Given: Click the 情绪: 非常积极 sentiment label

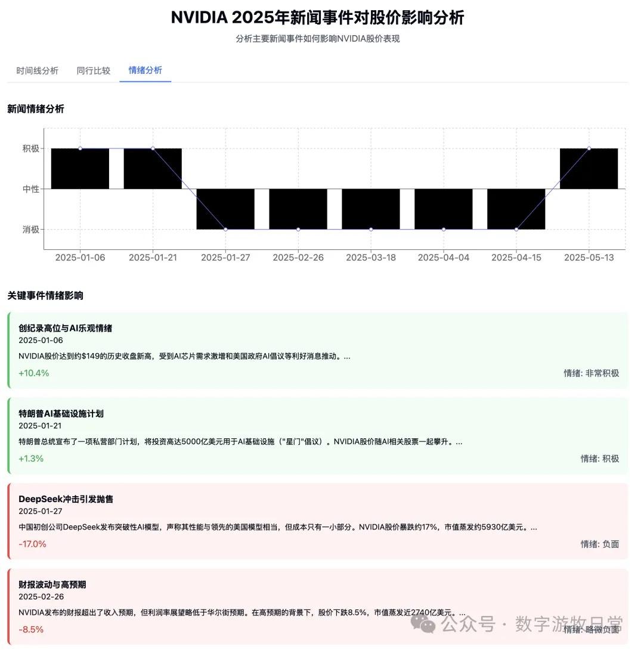Looking at the screenshot, I should click(591, 373).
